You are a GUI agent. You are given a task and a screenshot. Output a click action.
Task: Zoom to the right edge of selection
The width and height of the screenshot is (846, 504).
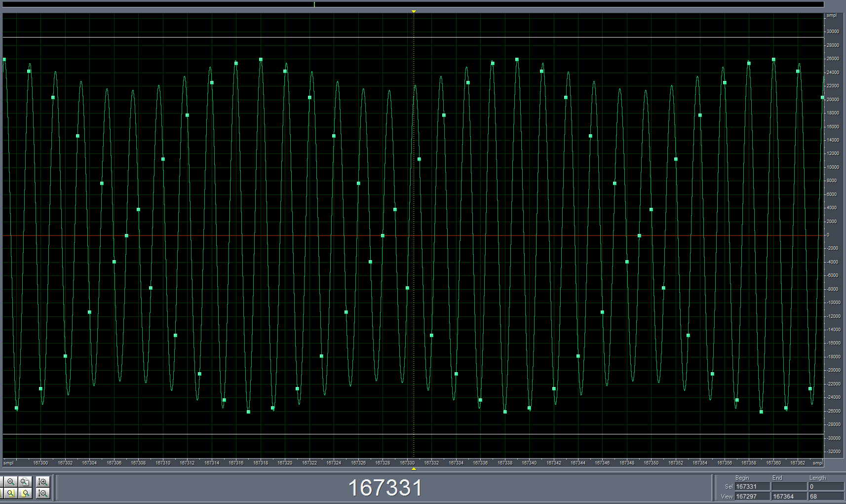pyautogui.click(x=25, y=493)
